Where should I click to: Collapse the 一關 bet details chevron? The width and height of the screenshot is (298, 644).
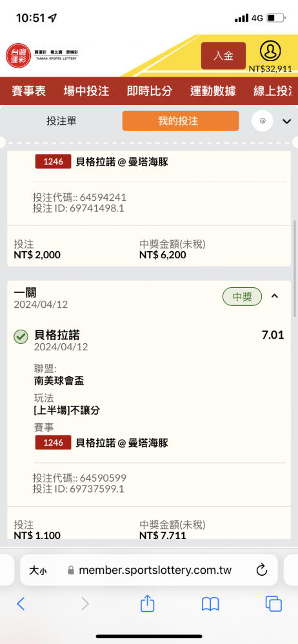tap(275, 296)
